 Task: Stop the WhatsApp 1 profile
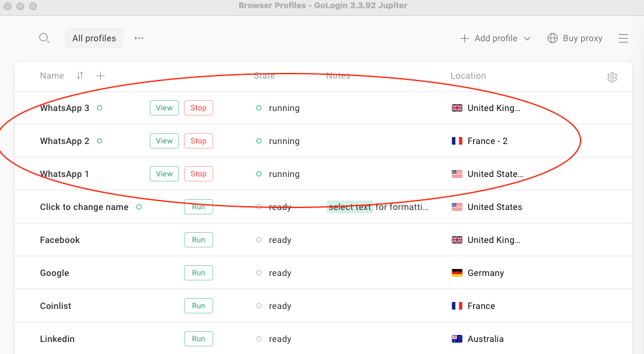coord(199,174)
